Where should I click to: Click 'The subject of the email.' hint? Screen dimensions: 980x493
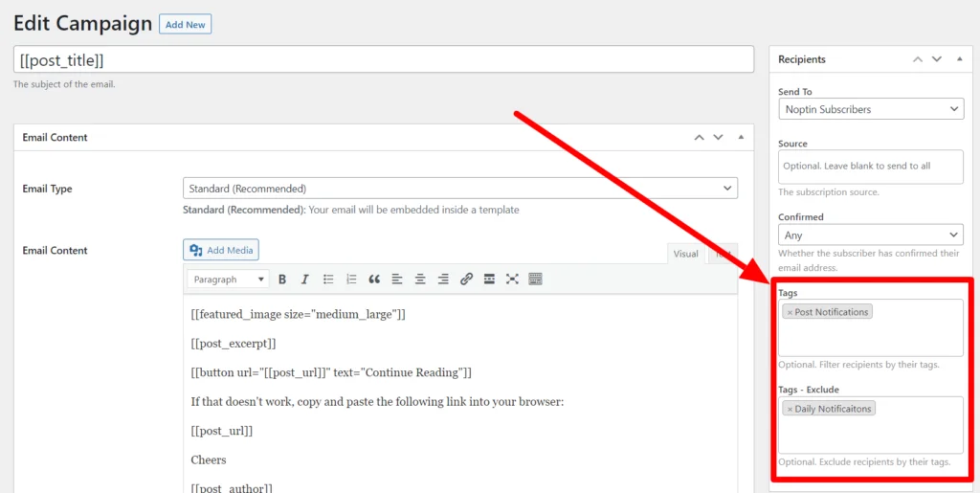[x=64, y=83]
